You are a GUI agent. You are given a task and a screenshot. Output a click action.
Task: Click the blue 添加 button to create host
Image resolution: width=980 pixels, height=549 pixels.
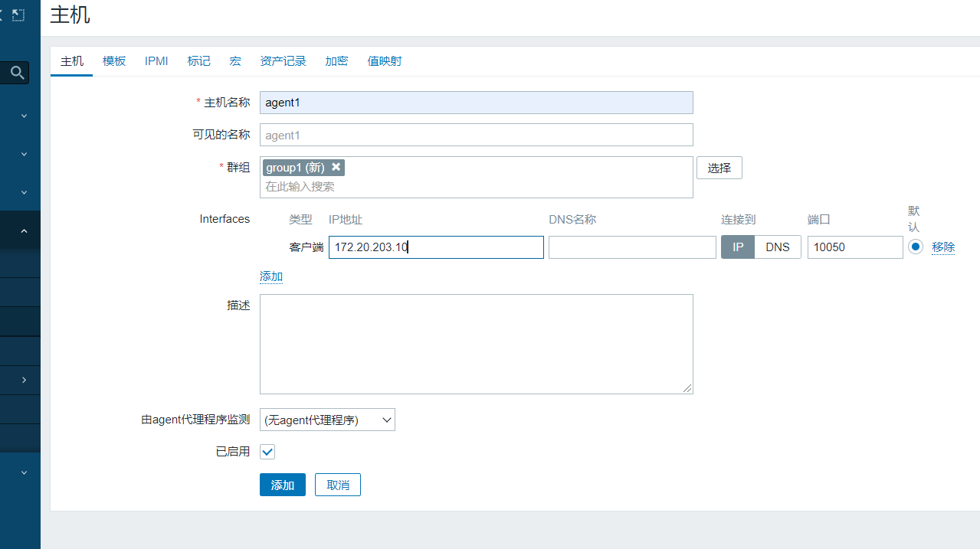(x=282, y=484)
